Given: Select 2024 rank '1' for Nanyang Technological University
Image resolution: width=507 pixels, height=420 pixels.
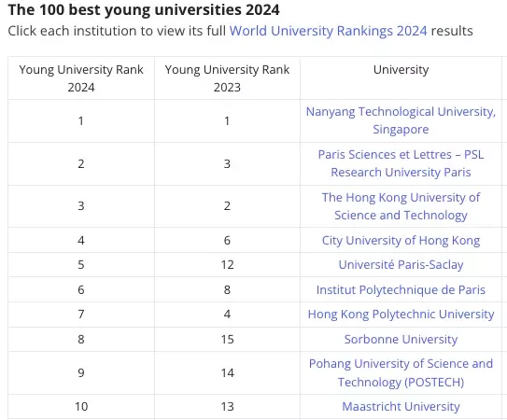Looking at the screenshot, I should pyautogui.click(x=81, y=120).
